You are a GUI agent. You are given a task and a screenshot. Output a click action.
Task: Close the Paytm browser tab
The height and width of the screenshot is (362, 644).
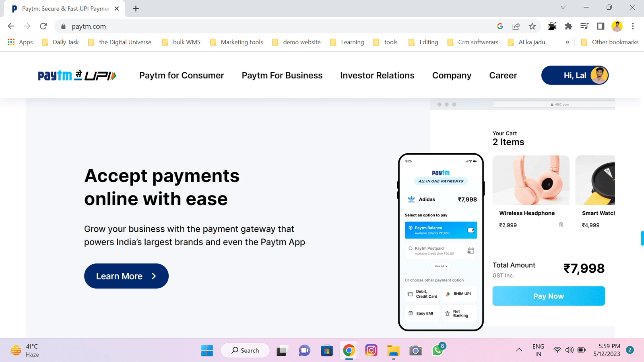click(117, 8)
